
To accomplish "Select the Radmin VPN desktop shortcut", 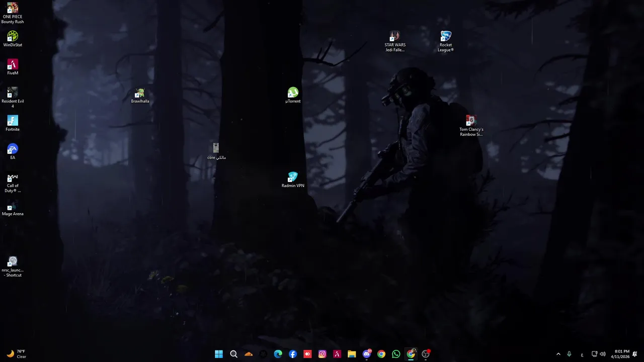I will click(293, 179).
